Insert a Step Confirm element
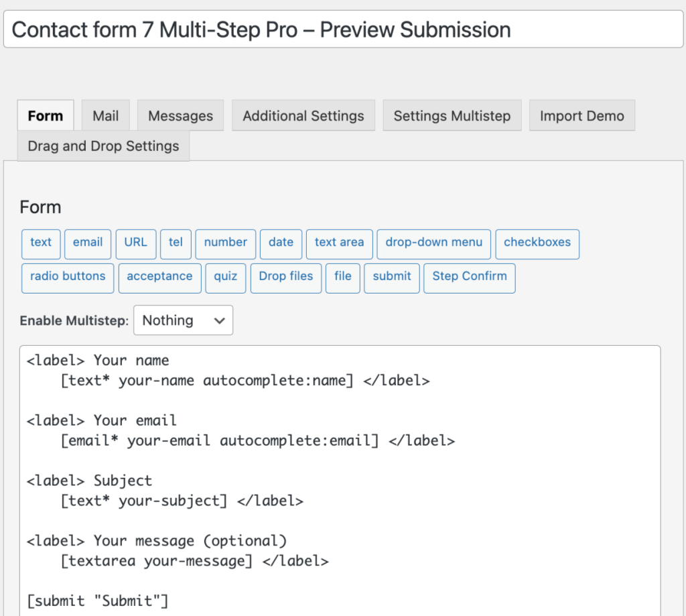 [x=469, y=277]
